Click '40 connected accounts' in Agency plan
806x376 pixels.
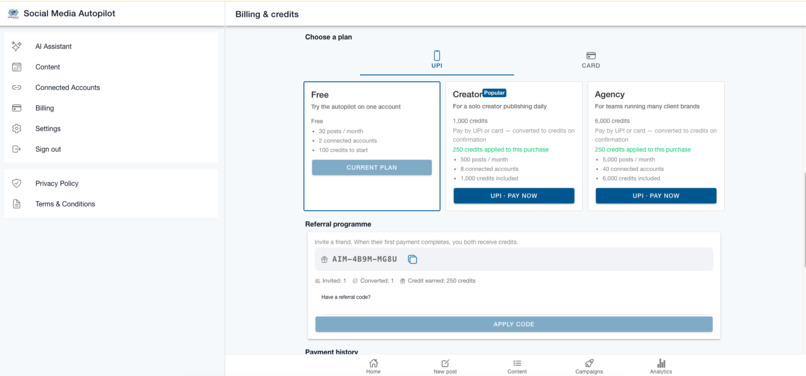point(633,169)
